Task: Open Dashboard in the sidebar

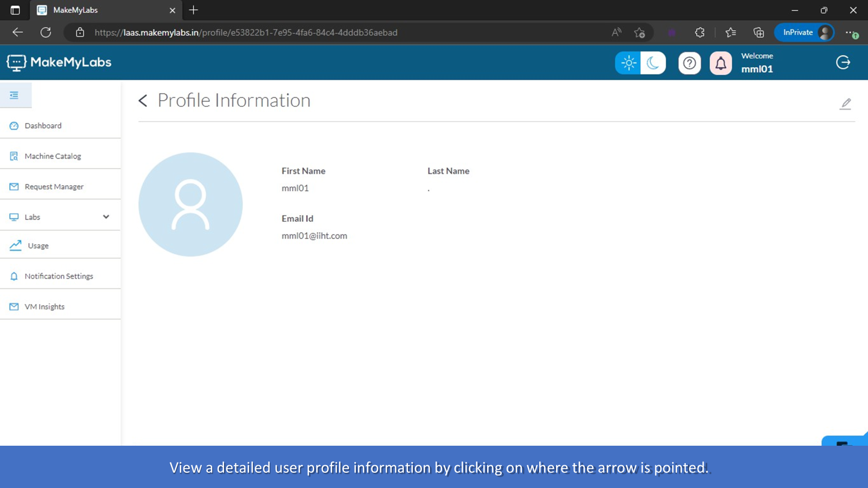Action: [43, 126]
